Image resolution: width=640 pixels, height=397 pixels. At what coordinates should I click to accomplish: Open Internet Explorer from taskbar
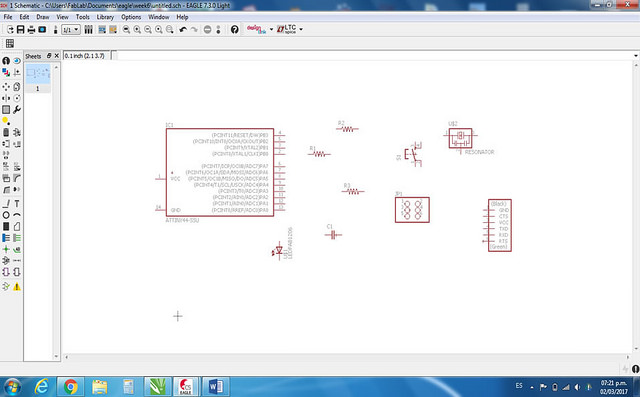coord(42,386)
